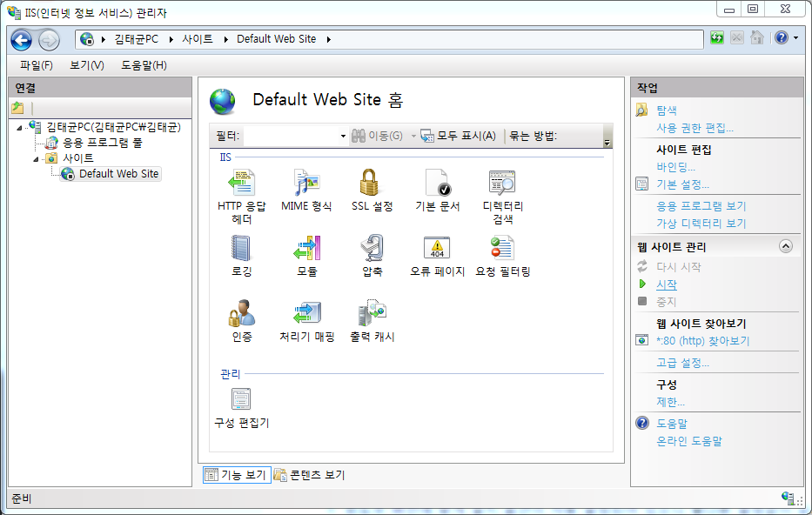
Task: Click *:80 (http) 찾아보기 link
Action: 702,340
